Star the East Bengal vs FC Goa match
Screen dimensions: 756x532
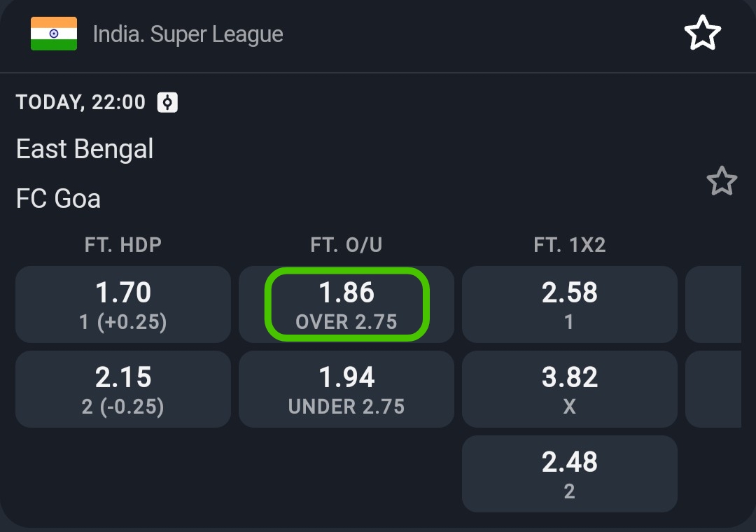[x=722, y=181]
